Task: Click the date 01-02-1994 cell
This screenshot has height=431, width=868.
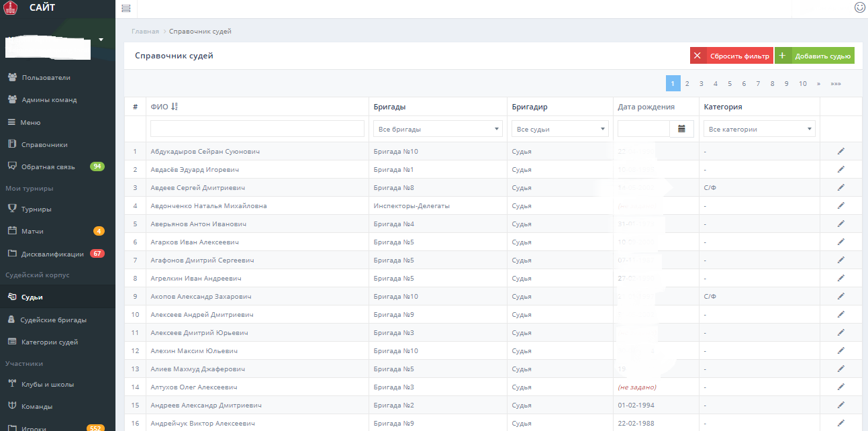Action: click(x=636, y=405)
